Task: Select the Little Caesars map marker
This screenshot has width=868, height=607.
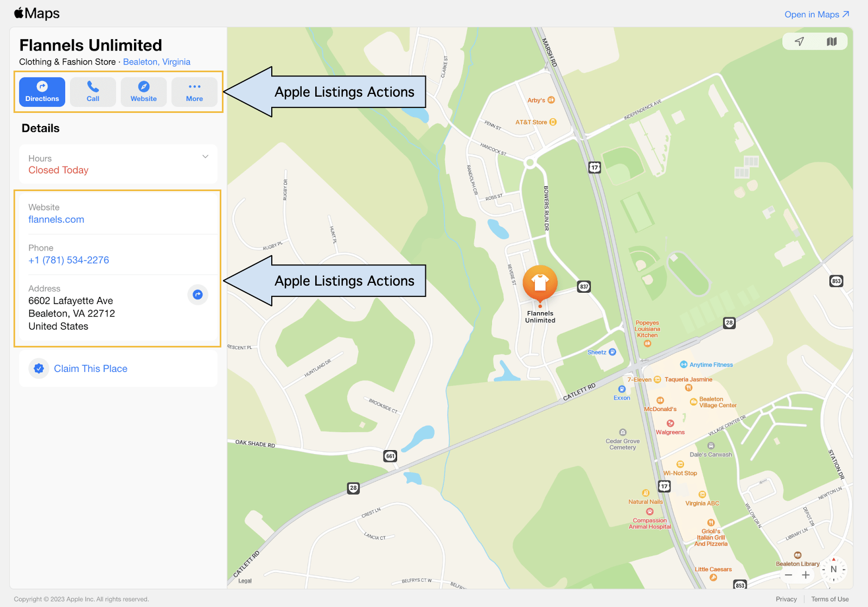Action: point(713,578)
